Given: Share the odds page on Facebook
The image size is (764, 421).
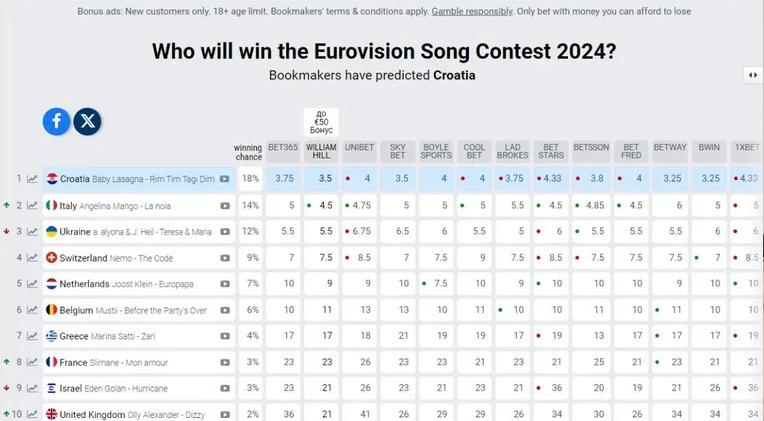Looking at the screenshot, I should (x=57, y=121).
